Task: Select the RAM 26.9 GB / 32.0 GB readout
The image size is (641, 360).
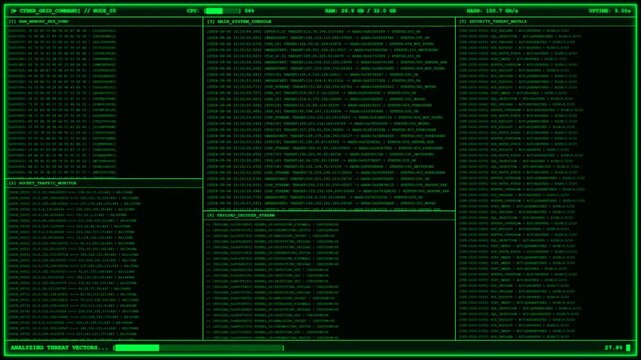Action: coord(360,11)
